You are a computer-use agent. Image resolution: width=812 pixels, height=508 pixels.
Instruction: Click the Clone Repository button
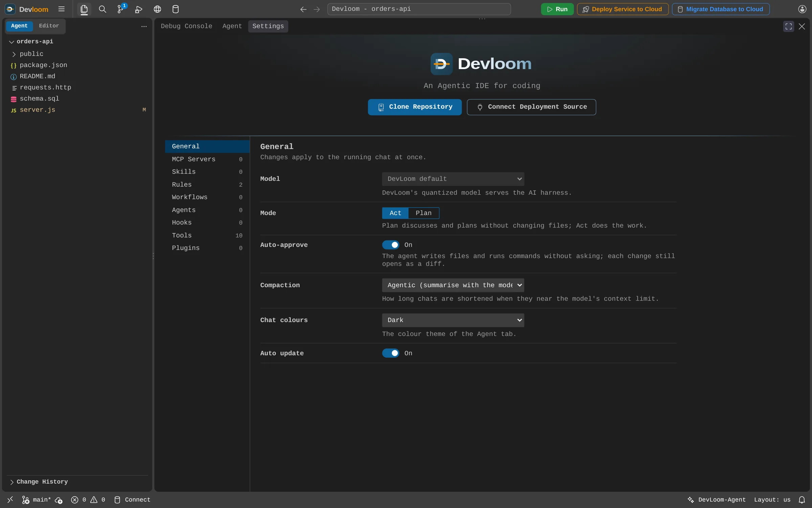coord(415,107)
